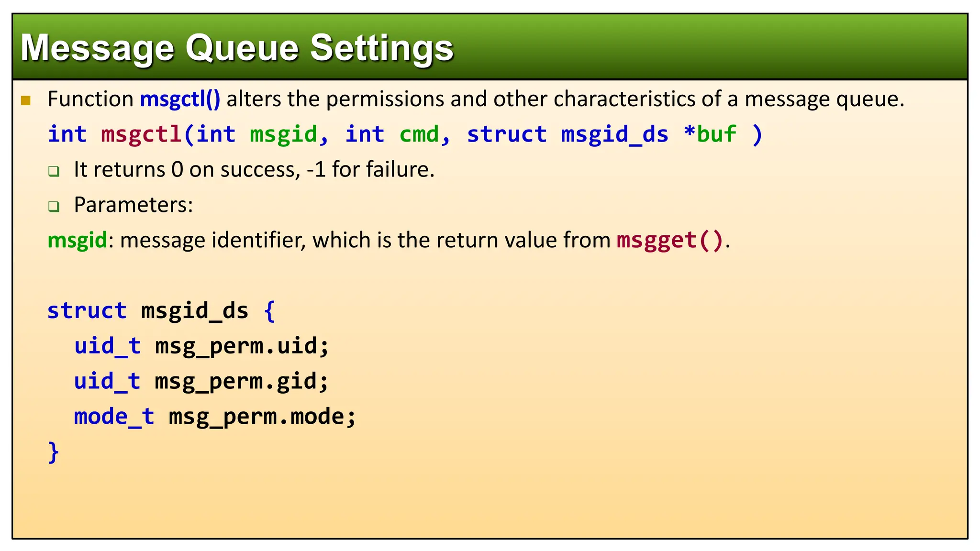Click the 'Parameters:' label
This screenshot has width=980, height=551.
click(134, 205)
